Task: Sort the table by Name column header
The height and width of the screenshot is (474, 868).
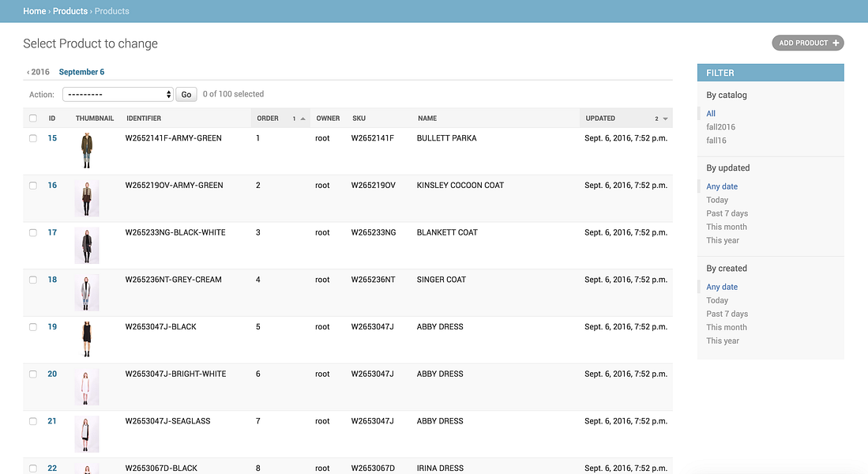Action: [427, 118]
